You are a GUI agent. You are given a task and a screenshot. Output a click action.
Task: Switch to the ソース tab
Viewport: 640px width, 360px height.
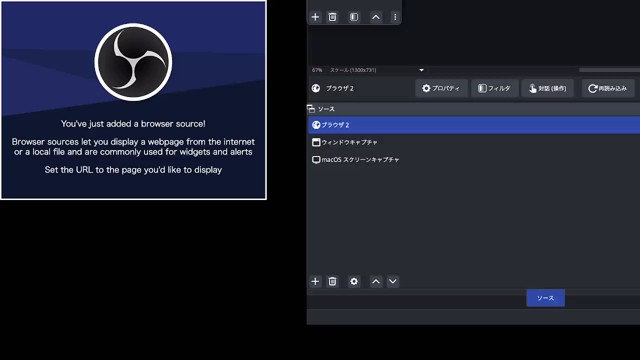click(x=545, y=298)
